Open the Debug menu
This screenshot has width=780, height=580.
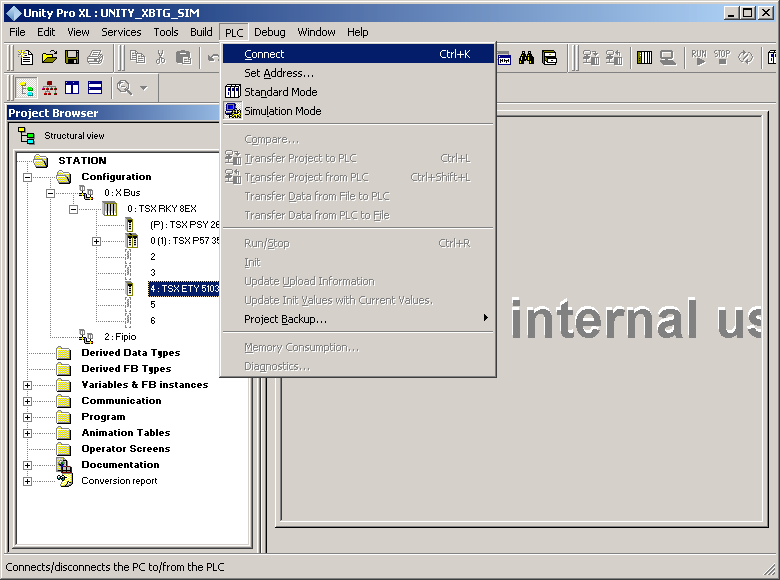(x=270, y=32)
